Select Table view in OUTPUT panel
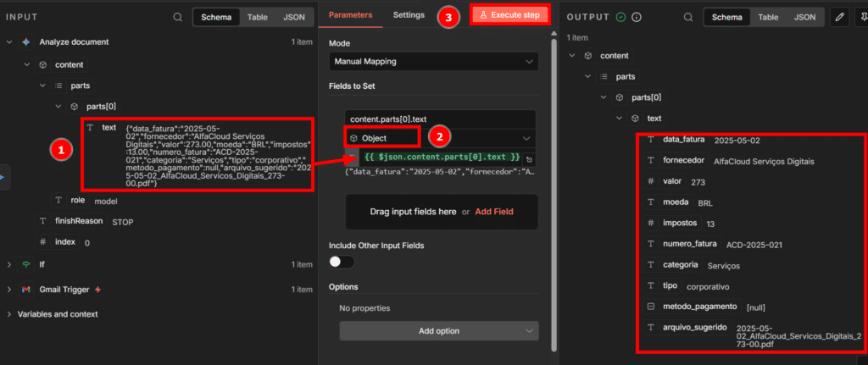 (x=768, y=17)
